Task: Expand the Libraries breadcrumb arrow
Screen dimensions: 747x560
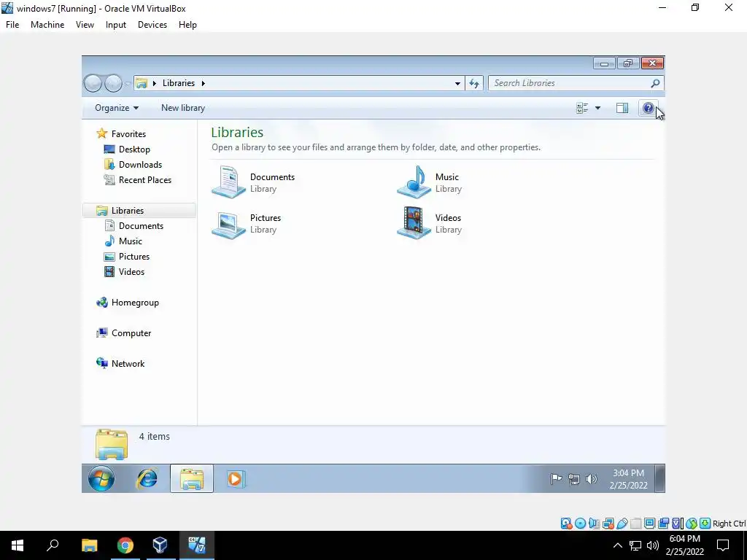Action: (x=203, y=83)
